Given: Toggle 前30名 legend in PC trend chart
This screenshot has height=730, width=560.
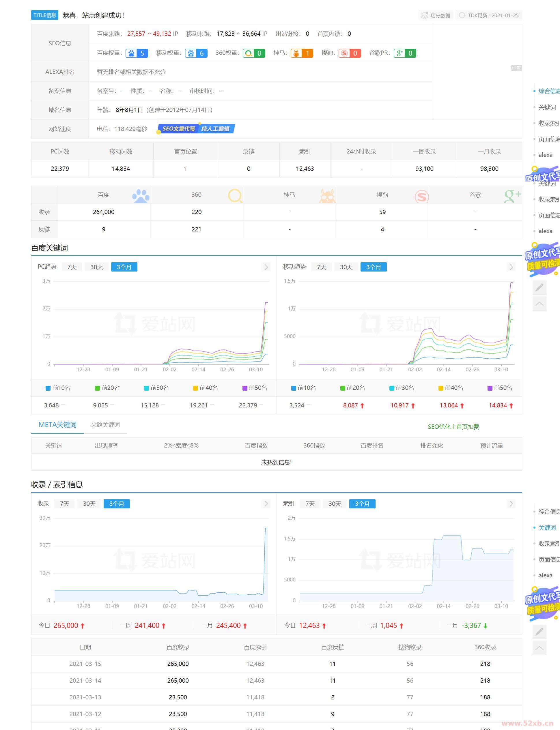Looking at the screenshot, I should point(156,388).
